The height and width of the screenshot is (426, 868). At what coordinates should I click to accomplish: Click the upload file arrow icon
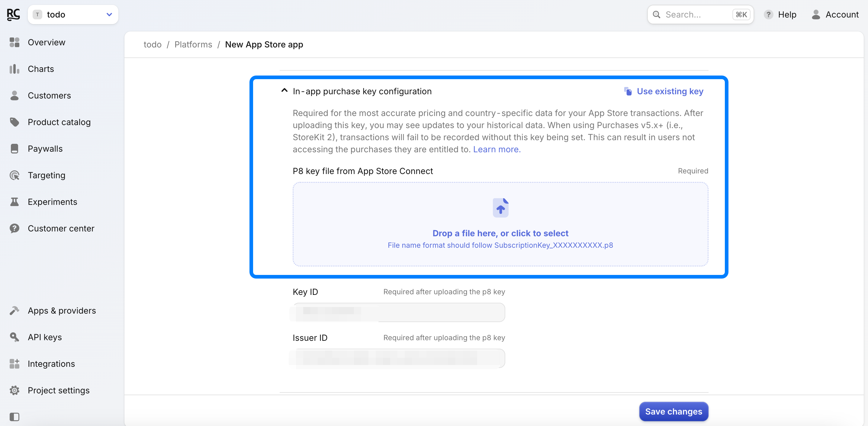[x=500, y=208]
